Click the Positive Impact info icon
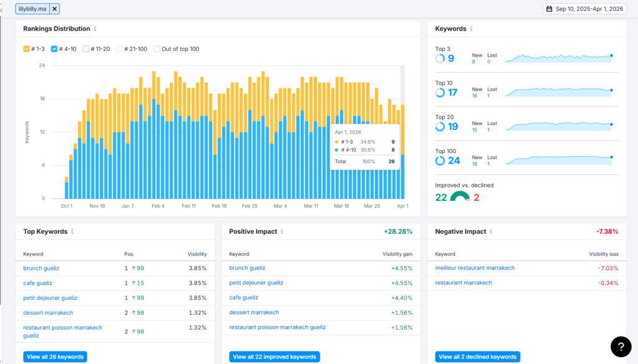The width and height of the screenshot is (638, 364). (x=282, y=231)
